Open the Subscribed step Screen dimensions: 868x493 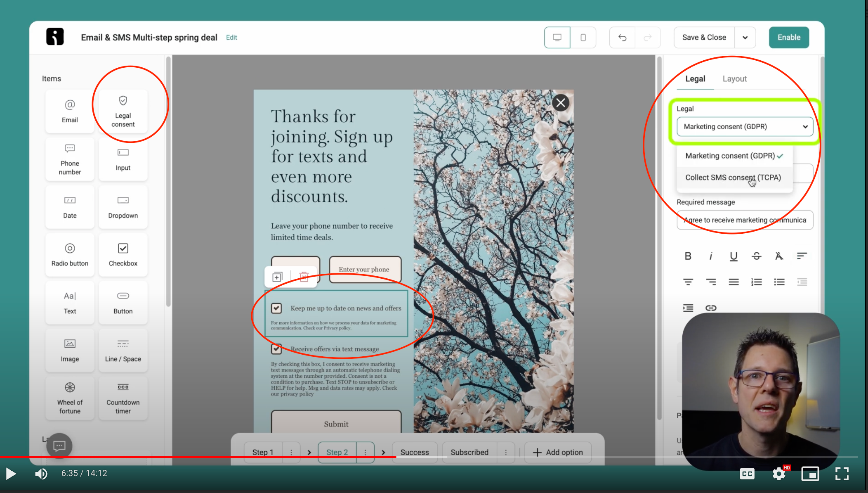[x=469, y=453]
